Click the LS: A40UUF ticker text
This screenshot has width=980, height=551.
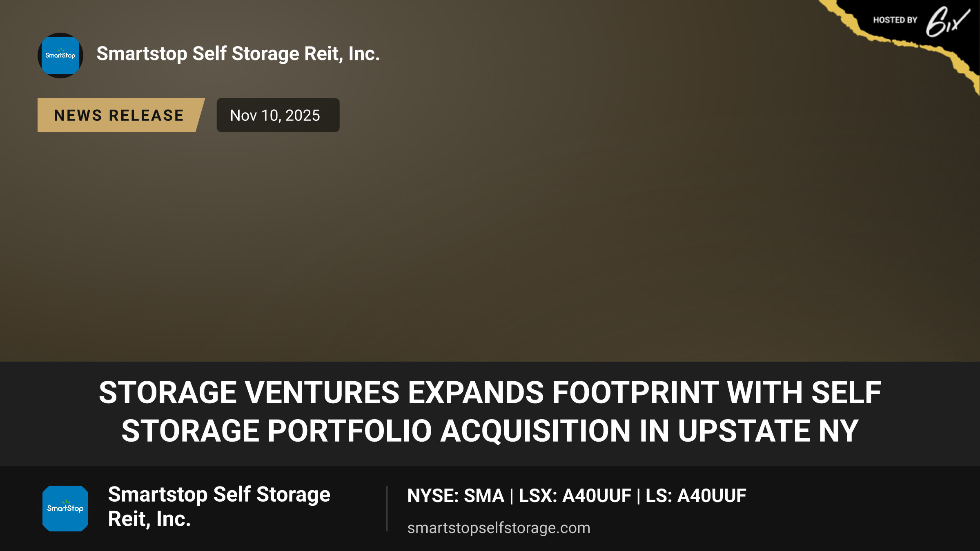(696, 496)
